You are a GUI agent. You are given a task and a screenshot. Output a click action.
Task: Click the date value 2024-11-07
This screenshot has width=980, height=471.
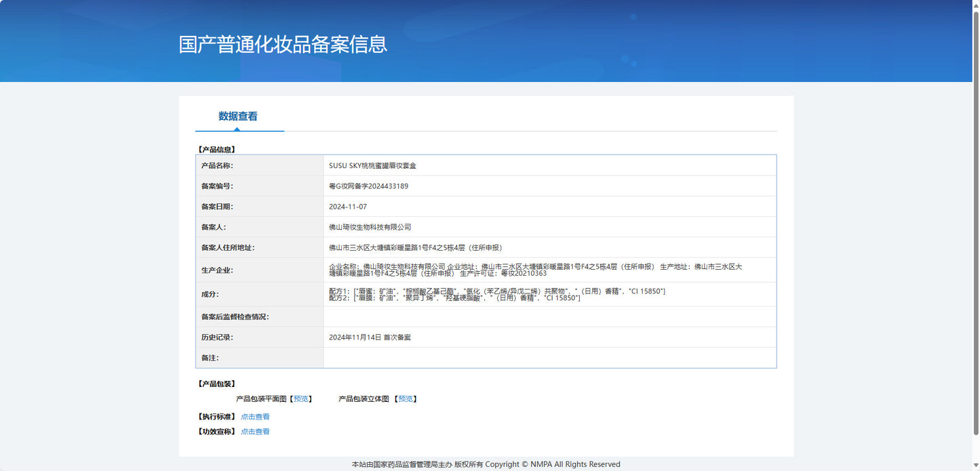[x=348, y=207]
